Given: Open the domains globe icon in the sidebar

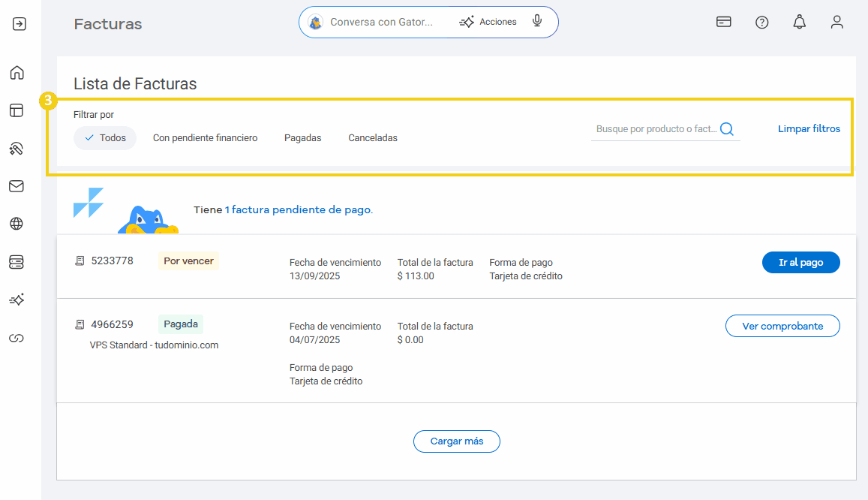Looking at the screenshot, I should [x=17, y=224].
